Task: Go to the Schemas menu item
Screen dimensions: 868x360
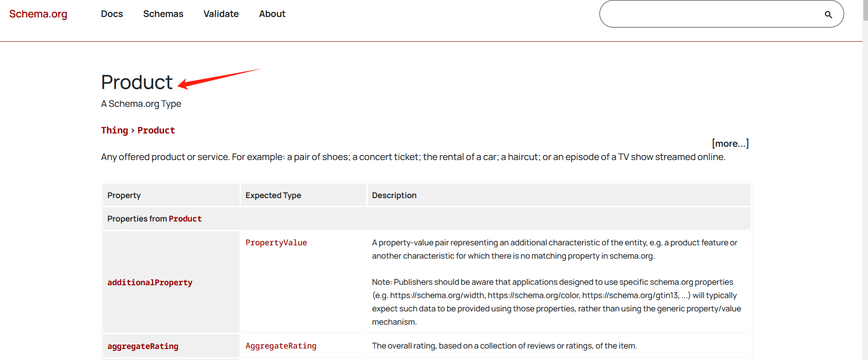Action: (163, 14)
